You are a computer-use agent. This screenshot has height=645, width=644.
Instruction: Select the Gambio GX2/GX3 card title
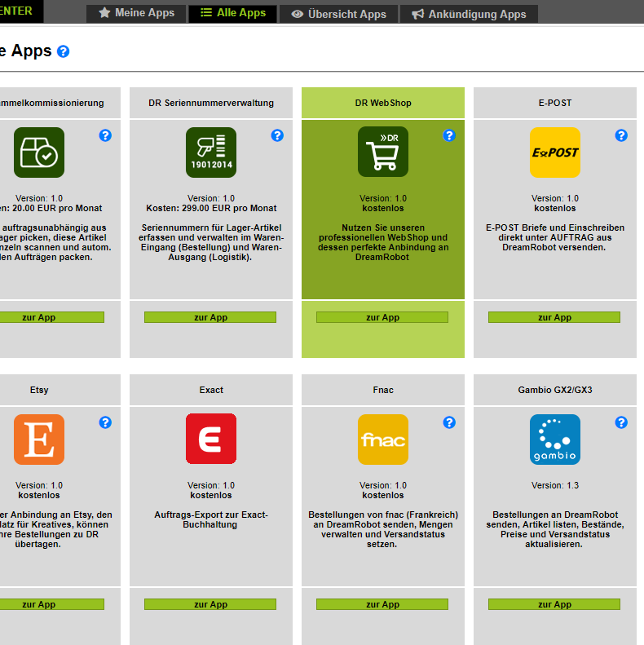click(x=555, y=390)
